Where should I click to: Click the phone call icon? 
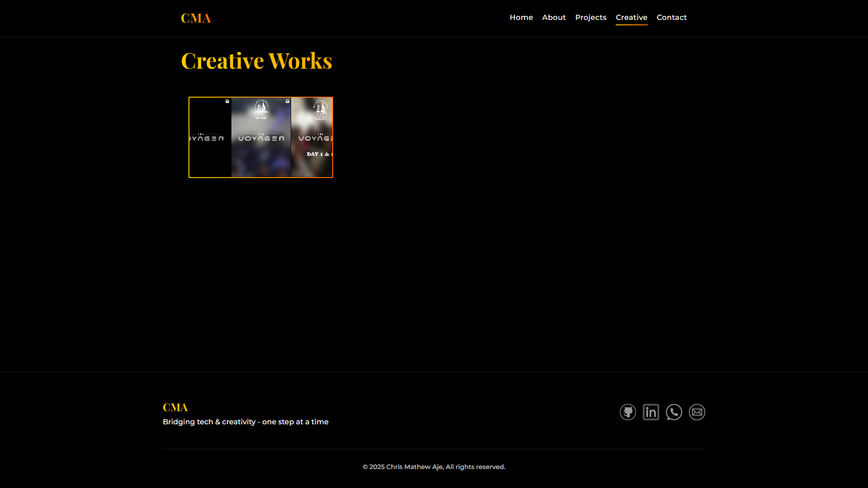coord(674,412)
